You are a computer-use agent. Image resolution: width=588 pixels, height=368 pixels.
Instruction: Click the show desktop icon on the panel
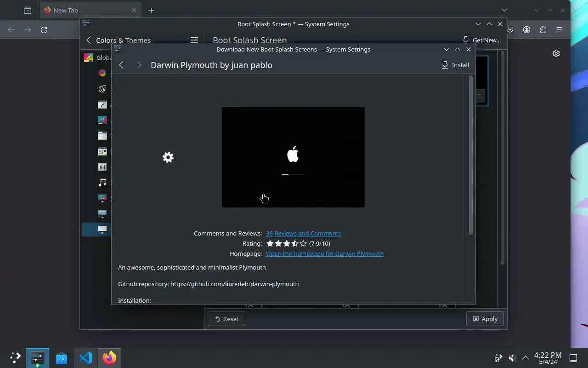pyautogui.click(x=573, y=358)
